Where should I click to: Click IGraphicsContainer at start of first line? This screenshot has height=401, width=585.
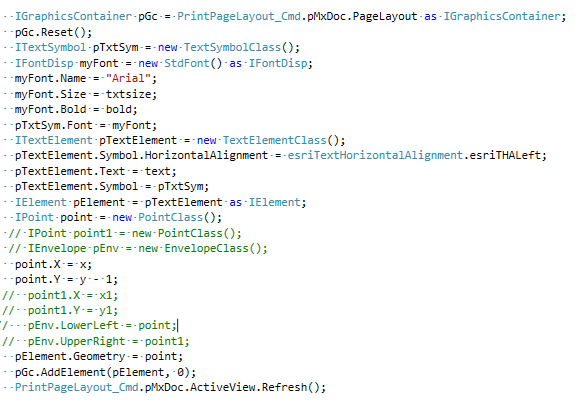[73, 16]
